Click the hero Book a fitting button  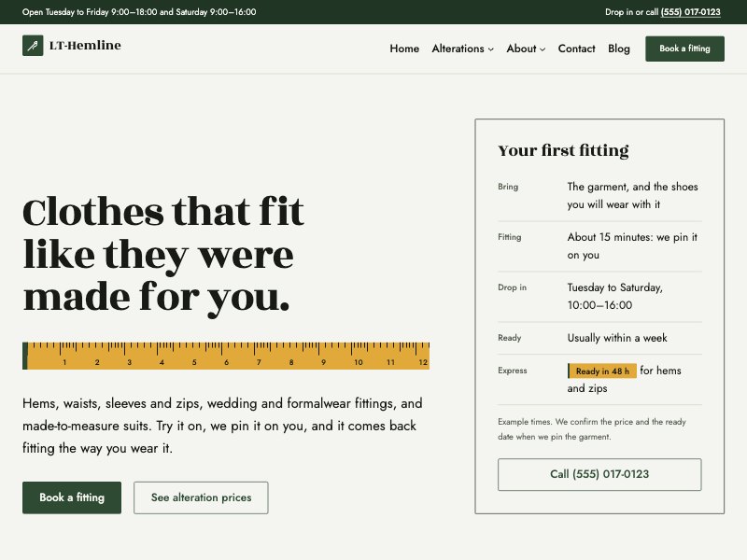[x=72, y=497]
